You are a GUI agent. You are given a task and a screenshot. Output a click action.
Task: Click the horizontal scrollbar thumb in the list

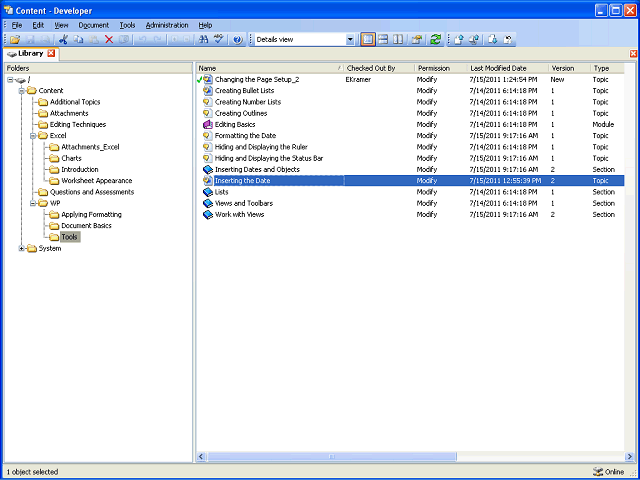[332, 456]
